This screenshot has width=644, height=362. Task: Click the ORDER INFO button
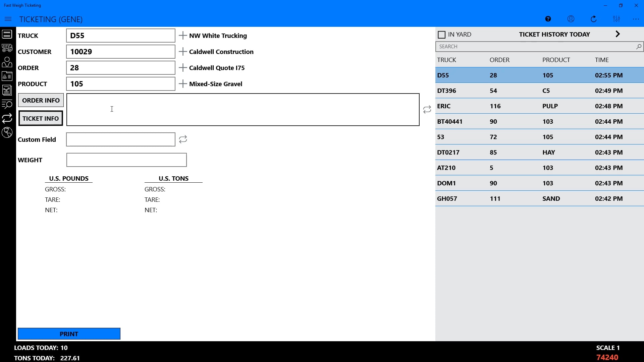pyautogui.click(x=41, y=100)
